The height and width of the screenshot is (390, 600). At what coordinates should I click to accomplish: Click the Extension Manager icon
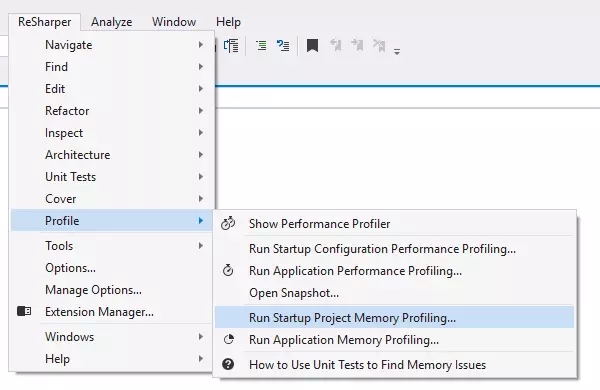(x=24, y=311)
